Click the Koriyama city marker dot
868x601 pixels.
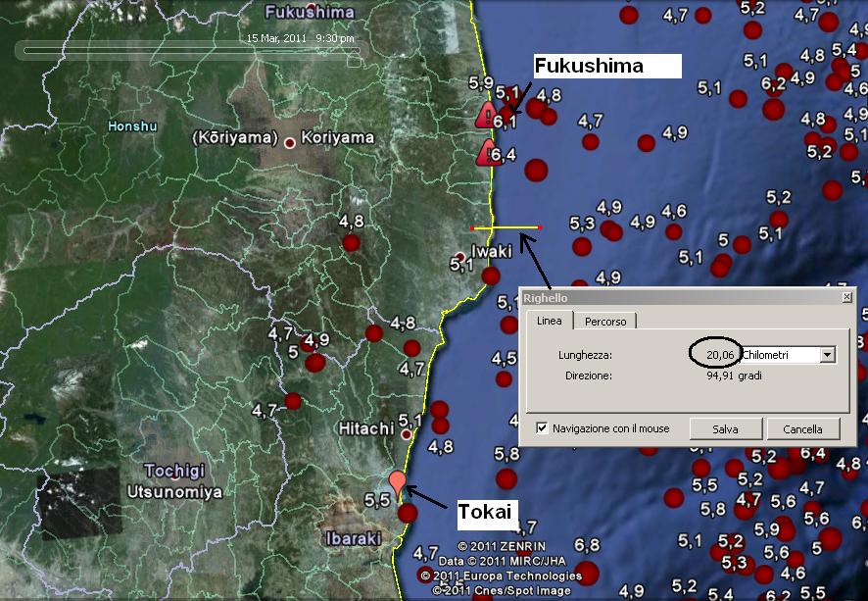tap(290, 143)
